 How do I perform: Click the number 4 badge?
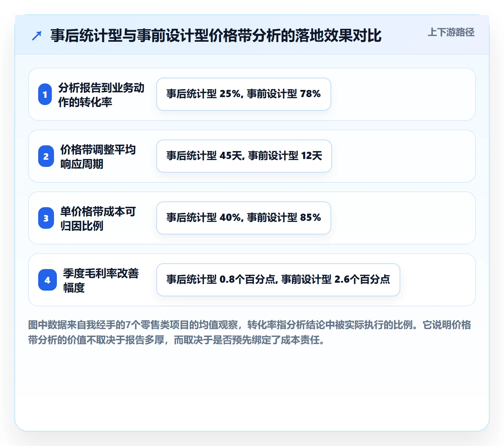point(48,280)
